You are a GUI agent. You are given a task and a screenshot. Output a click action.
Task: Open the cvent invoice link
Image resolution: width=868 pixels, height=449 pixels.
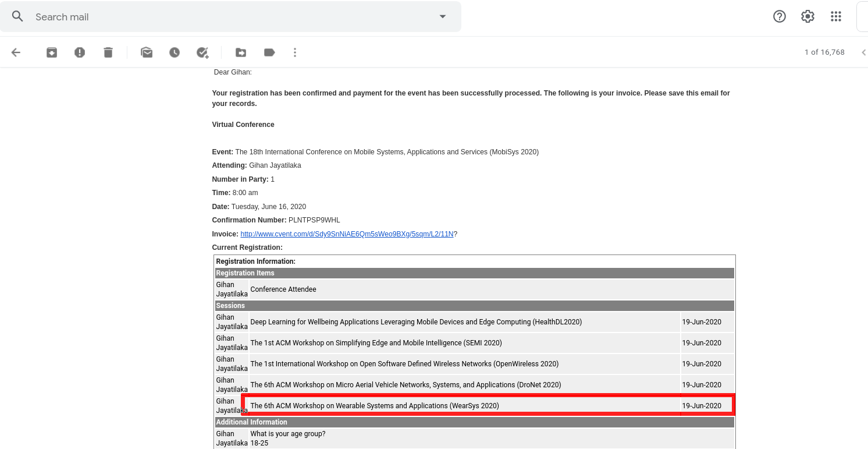347,234
